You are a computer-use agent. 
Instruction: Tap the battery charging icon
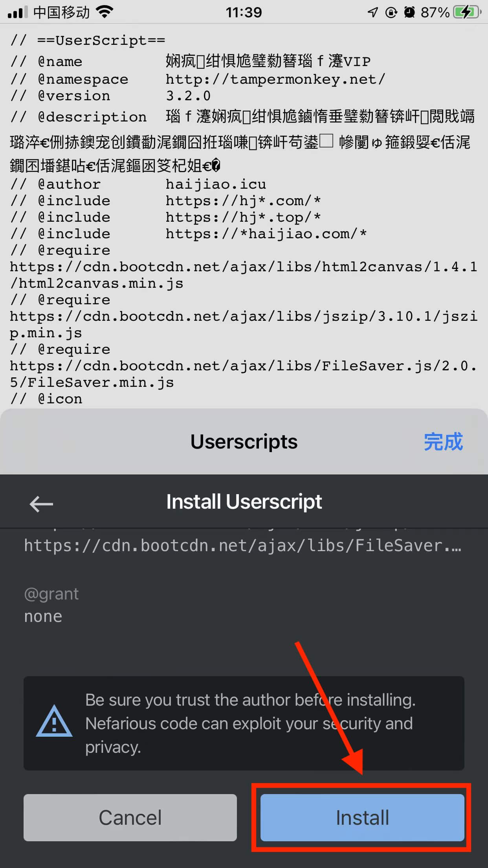[x=467, y=12]
